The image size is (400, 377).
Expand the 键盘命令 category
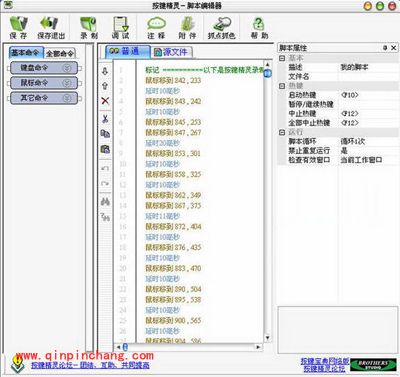[44, 68]
